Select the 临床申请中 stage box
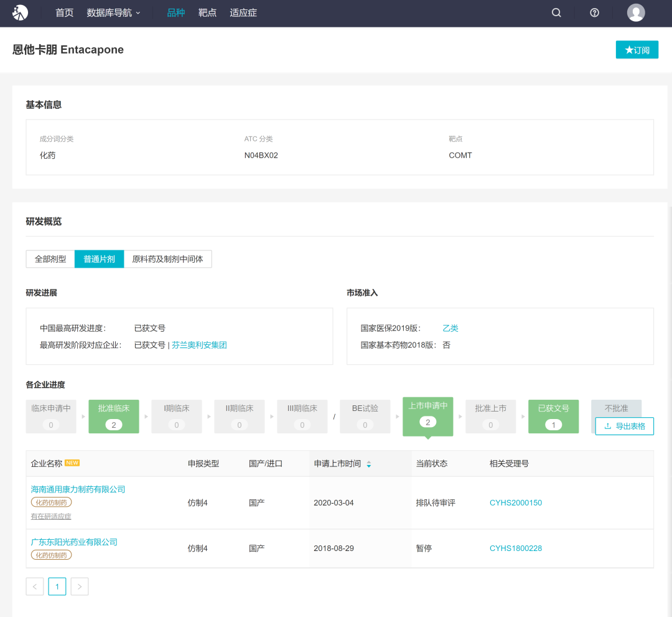 (x=51, y=417)
